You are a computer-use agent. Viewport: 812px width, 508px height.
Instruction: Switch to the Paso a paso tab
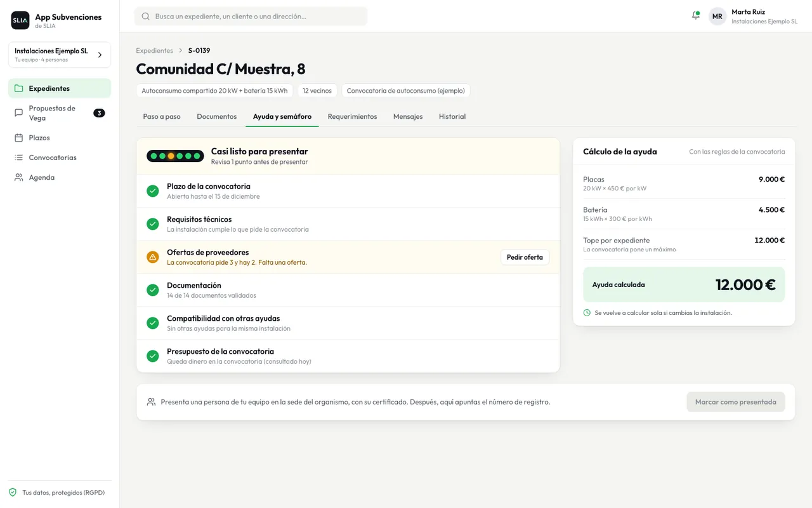point(162,117)
